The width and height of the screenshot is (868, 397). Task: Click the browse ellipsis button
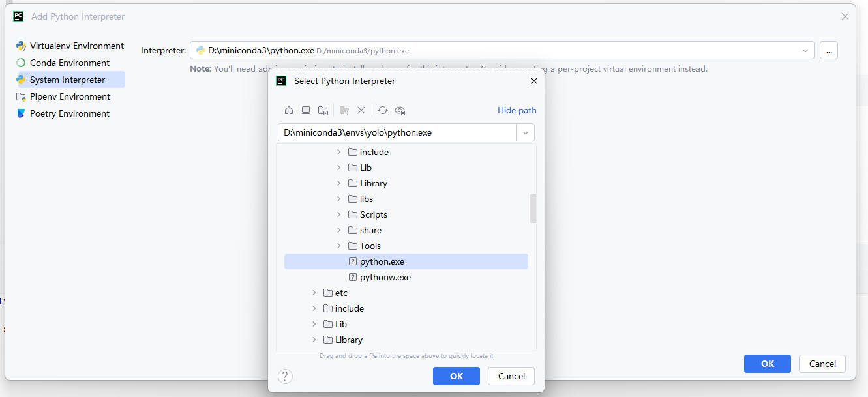coord(829,50)
